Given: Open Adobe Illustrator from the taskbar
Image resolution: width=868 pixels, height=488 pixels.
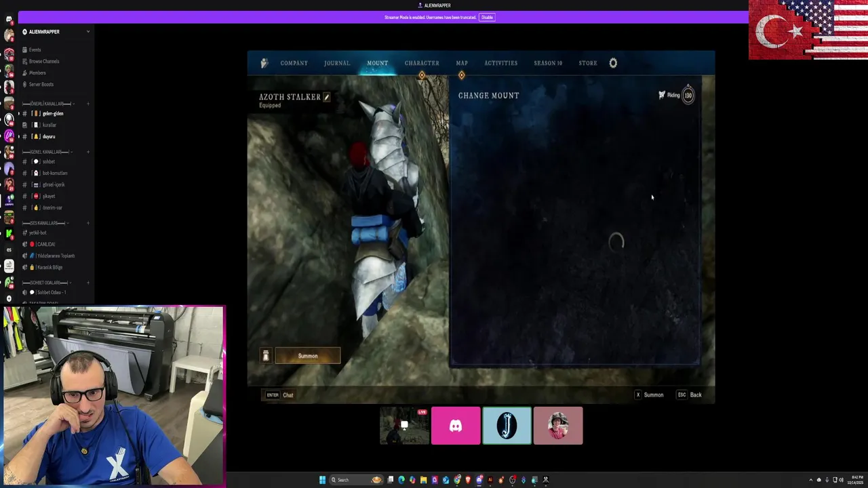Looking at the screenshot, I should (490, 480).
